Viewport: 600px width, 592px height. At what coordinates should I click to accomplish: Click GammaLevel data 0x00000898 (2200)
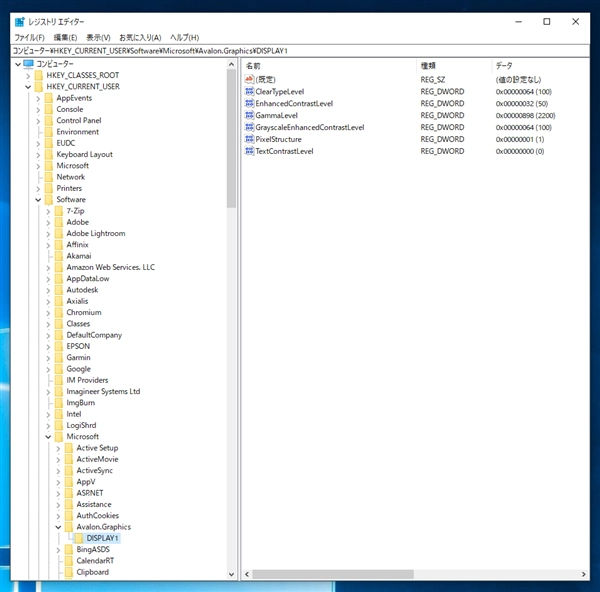coord(525,115)
